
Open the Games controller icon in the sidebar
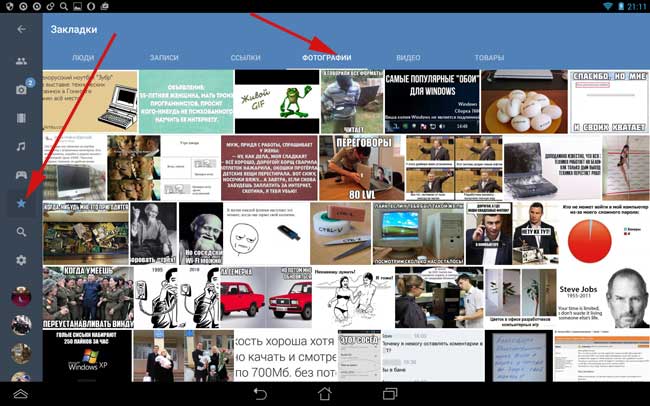click(21, 175)
